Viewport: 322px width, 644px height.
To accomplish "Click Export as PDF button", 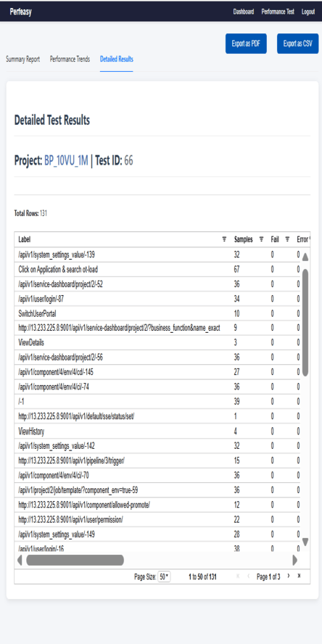I will [x=246, y=44].
